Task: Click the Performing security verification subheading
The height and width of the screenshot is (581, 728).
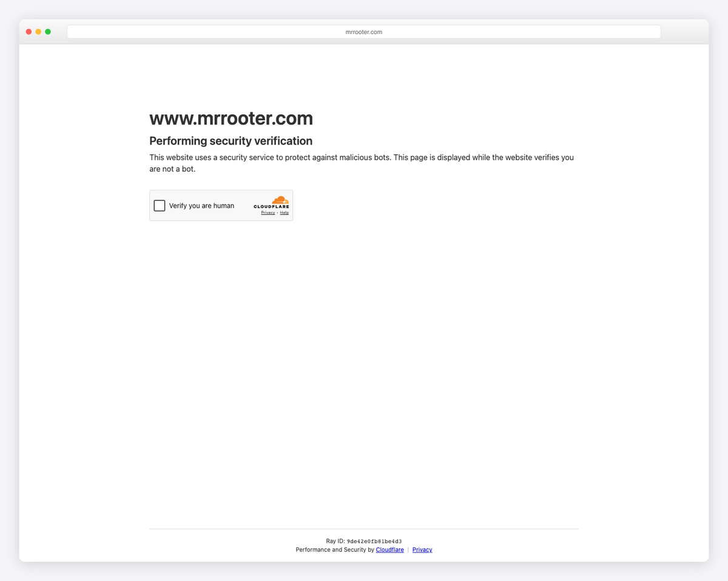Action: (231, 141)
